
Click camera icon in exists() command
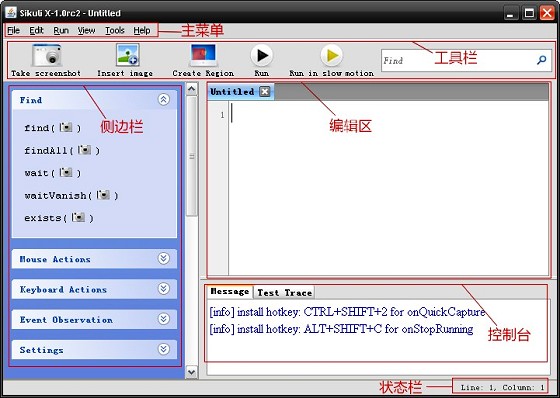78,217
